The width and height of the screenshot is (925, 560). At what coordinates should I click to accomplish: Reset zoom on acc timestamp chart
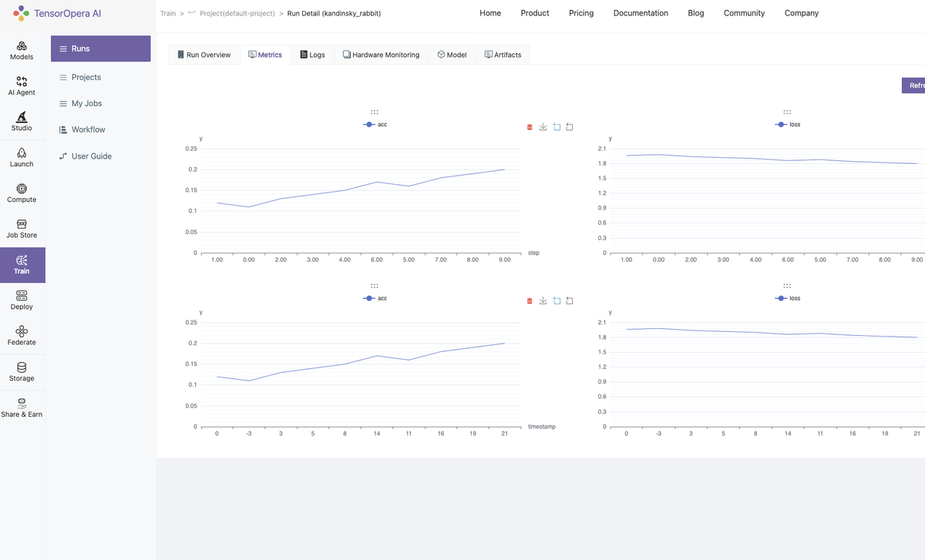570,300
